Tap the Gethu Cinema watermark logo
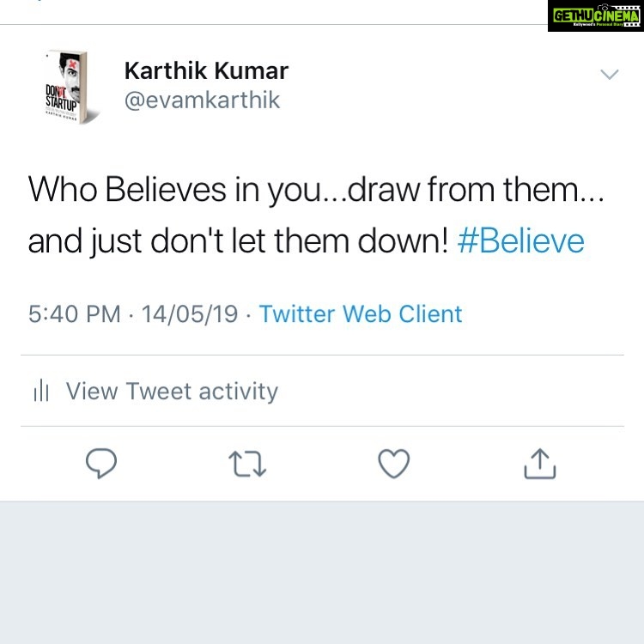This screenshot has height=644, width=644. coord(596,16)
